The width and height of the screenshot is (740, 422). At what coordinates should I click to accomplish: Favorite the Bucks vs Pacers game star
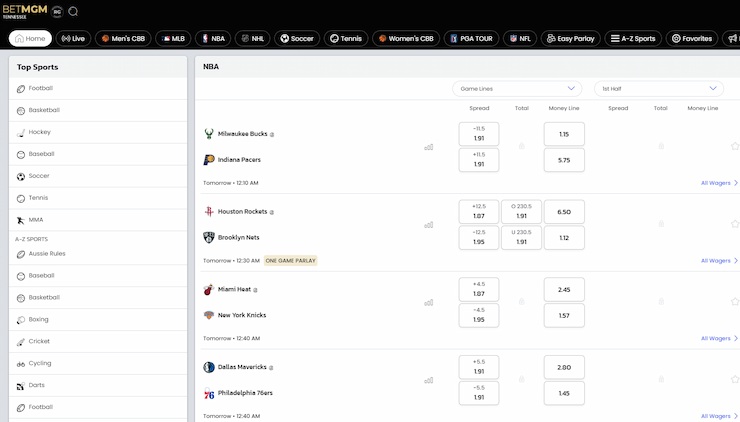click(x=735, y=146)
